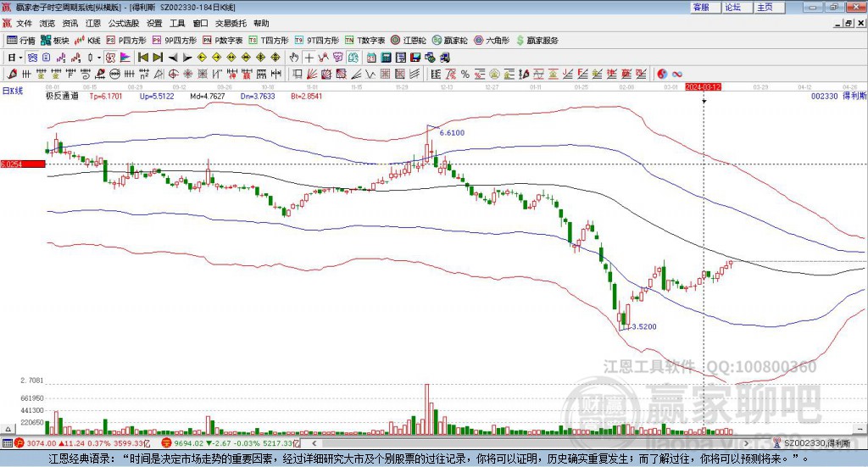Viewport: 868px width, 467px height.
Task: Click the first yellow diamond arrow icon
Action: pos(202,58)
